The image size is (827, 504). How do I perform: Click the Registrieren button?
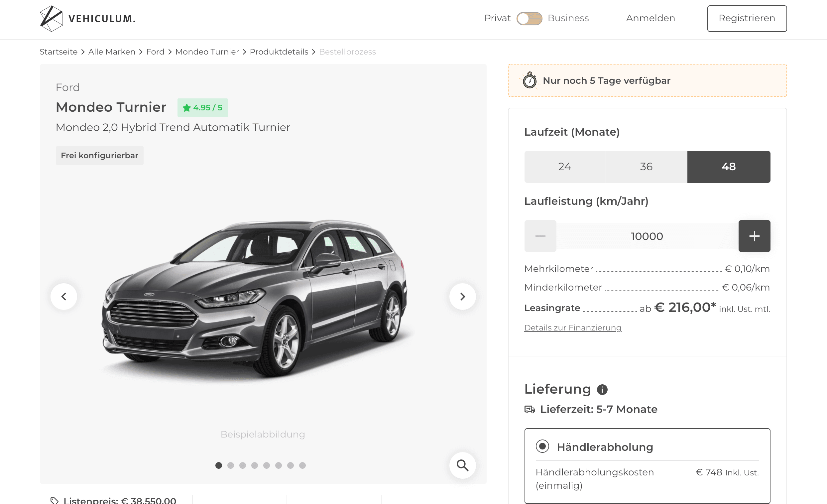pyautogui.click(x=747, y=19)
